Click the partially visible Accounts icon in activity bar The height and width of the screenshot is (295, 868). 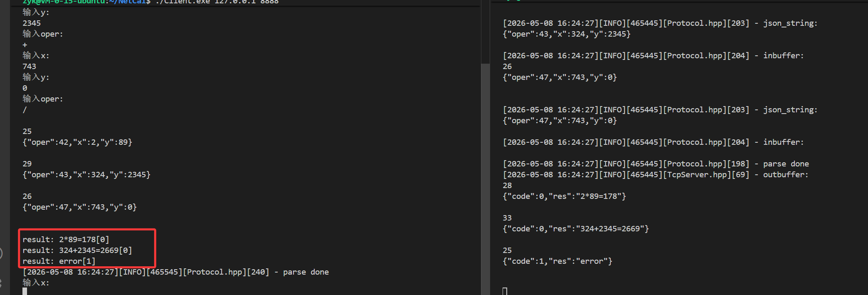1,253
